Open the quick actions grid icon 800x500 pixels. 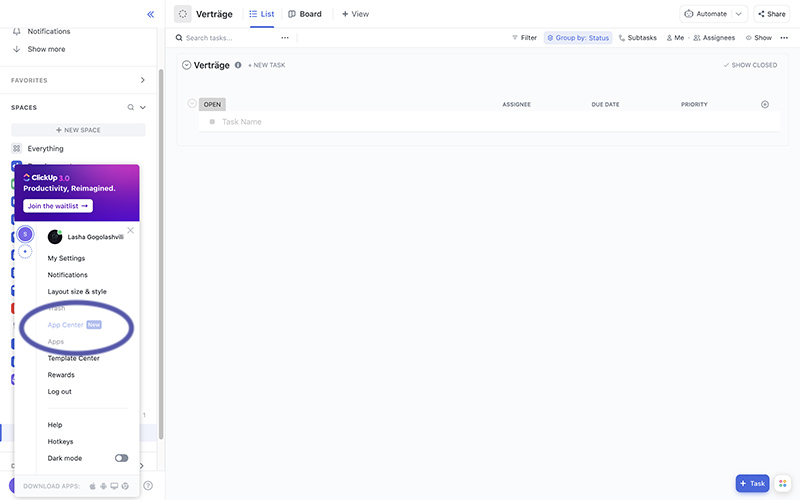783,483
